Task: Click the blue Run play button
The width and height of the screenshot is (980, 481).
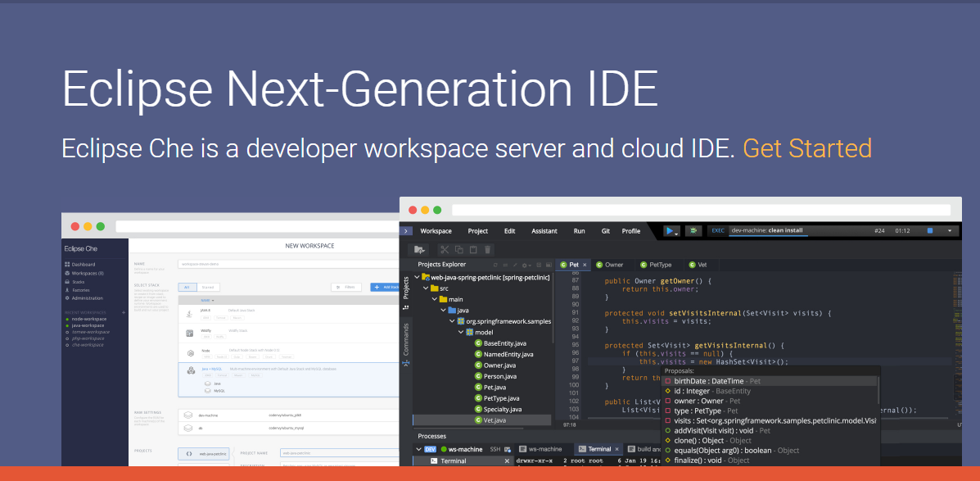Action: (x=670, y=231)
